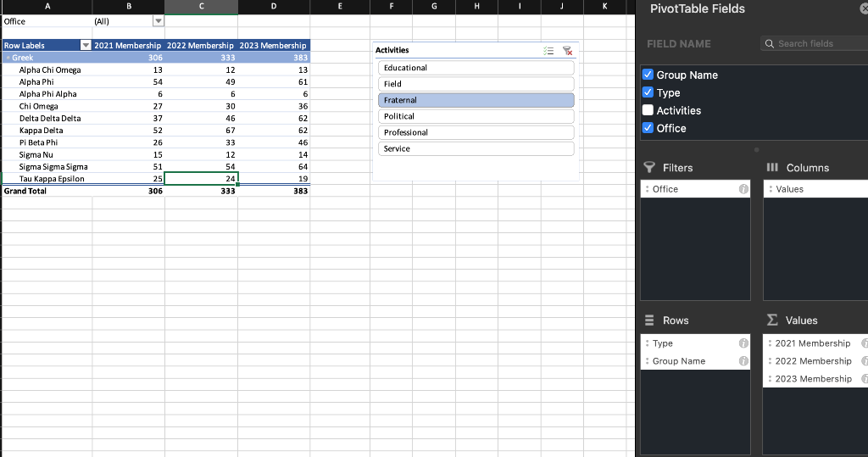Select column C header
Viewport: 868px width, 457px height.
[202, 7]
